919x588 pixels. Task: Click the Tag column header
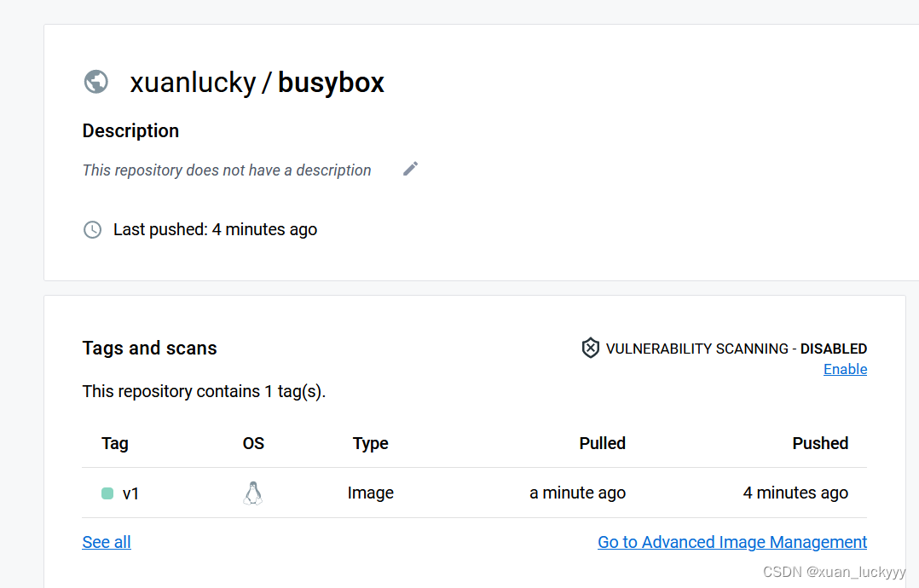(x=115, y=443)
